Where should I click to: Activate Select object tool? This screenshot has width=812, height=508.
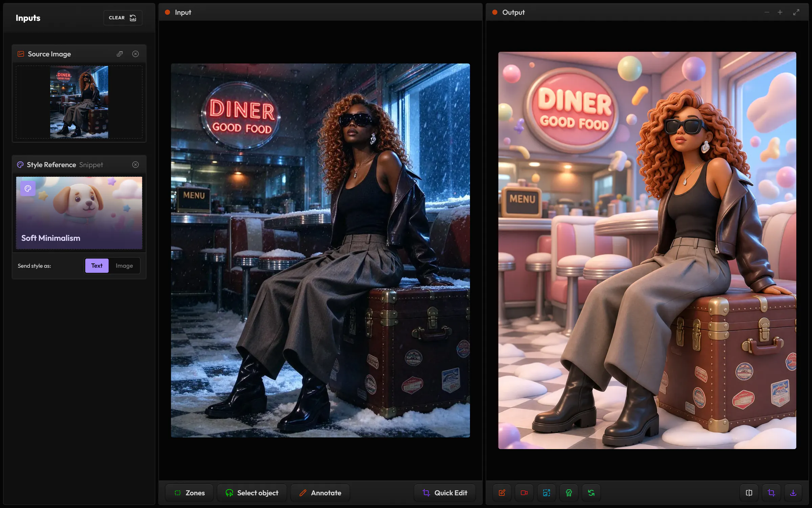click(x=252, y=493)
